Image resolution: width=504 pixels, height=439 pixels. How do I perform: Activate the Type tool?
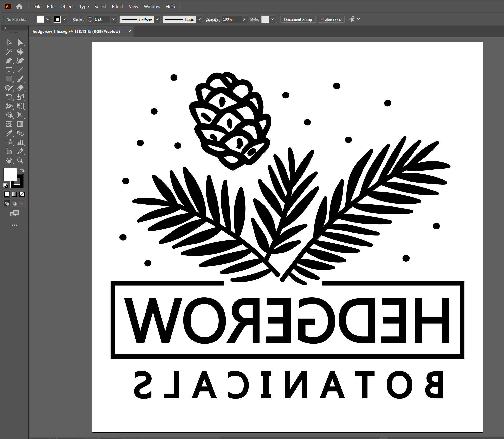pos(9,70)
